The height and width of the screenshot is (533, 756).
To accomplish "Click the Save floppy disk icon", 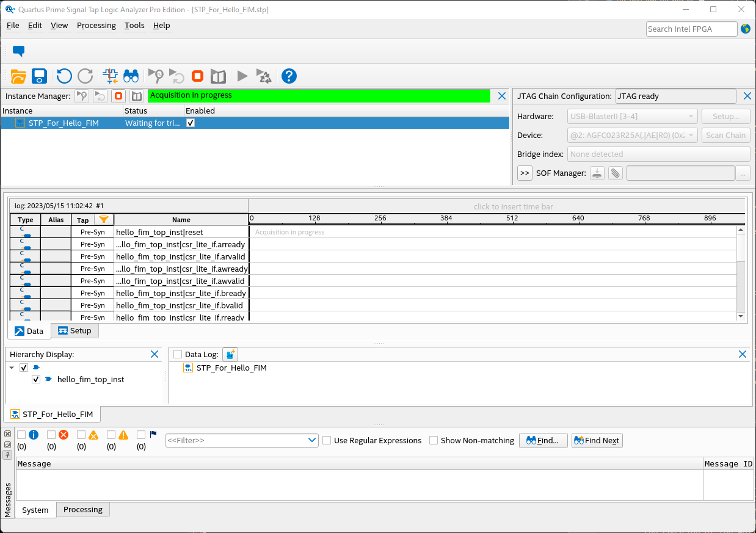I will point(40,76).
